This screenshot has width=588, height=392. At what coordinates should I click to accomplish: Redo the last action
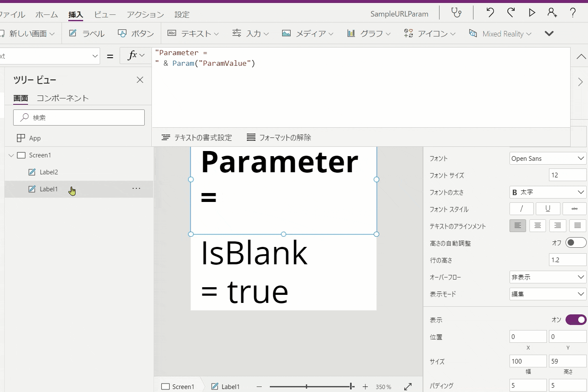tap(511, 13)
